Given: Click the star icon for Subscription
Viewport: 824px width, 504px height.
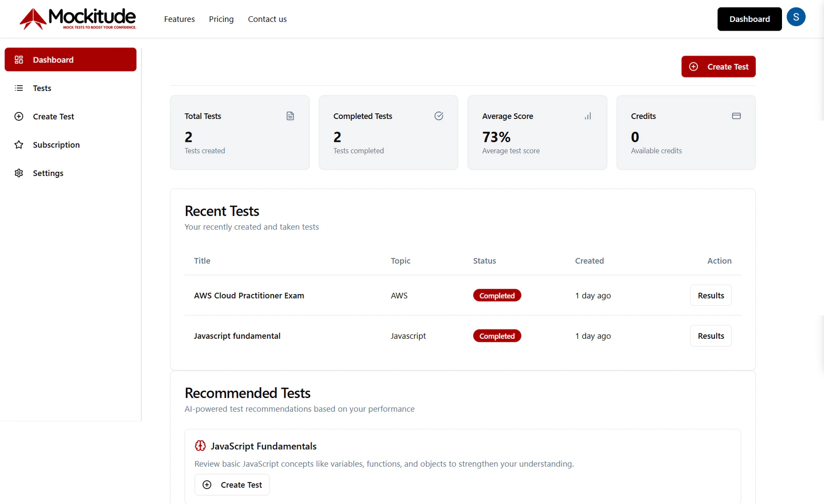Looking at the screenshot, I should point(19,145).
